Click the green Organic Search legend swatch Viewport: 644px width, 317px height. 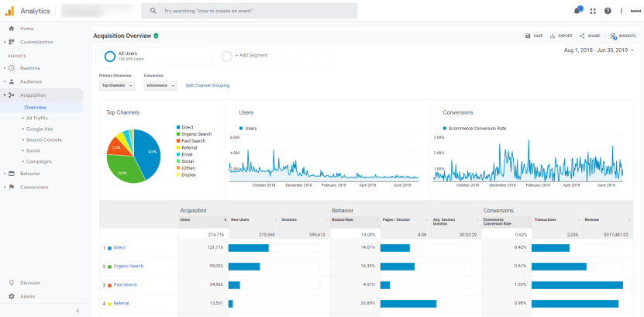[177, 134]
